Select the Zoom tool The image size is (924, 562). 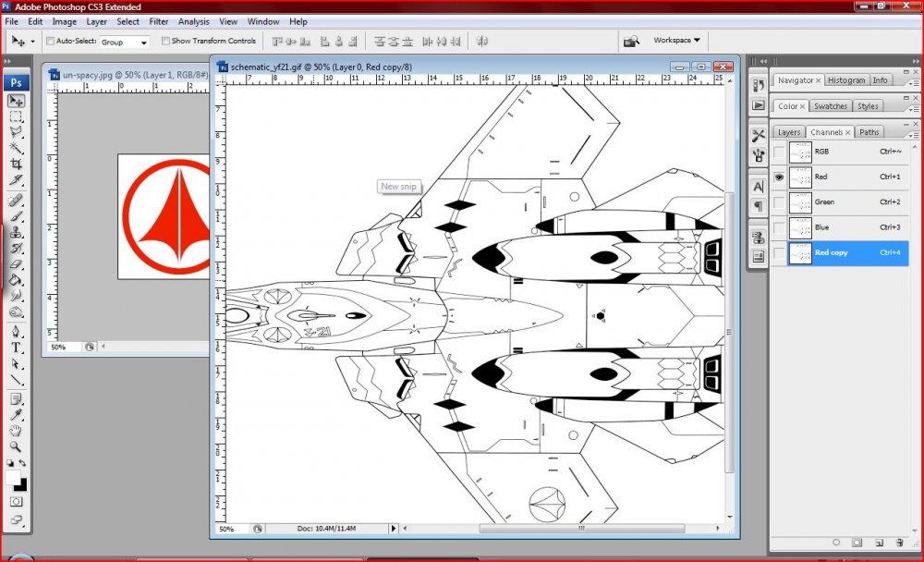tap(16, 446)
